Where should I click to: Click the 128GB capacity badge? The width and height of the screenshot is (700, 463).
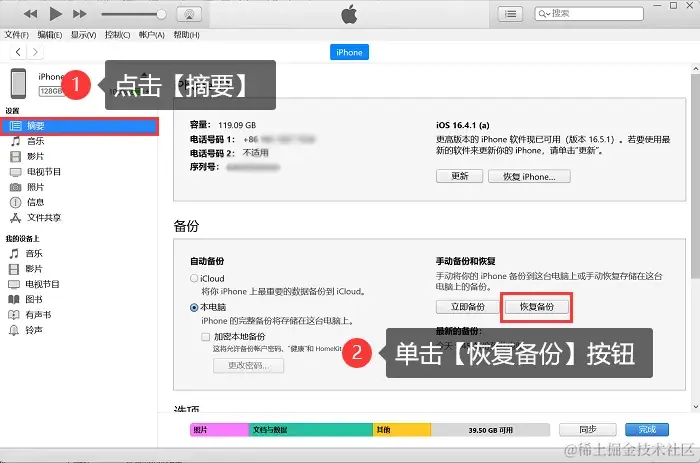point(51,91)
